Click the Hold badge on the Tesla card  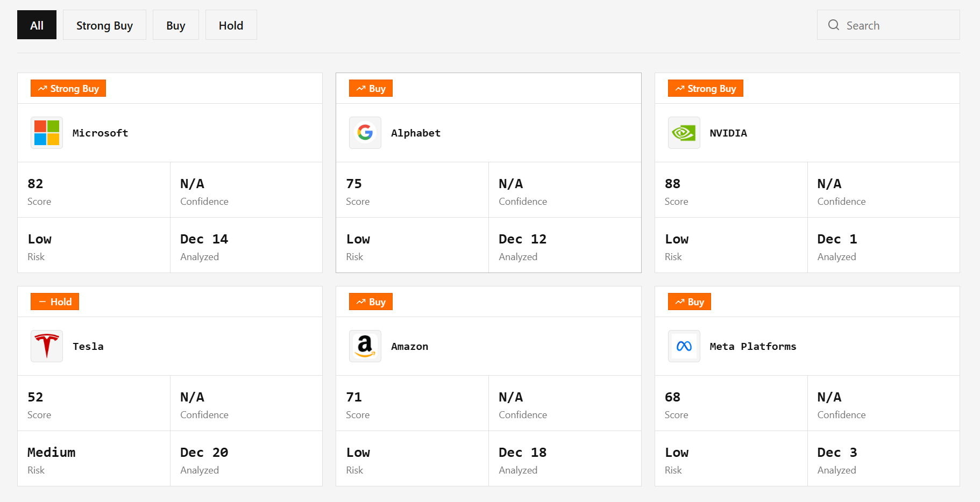[55, 302]
